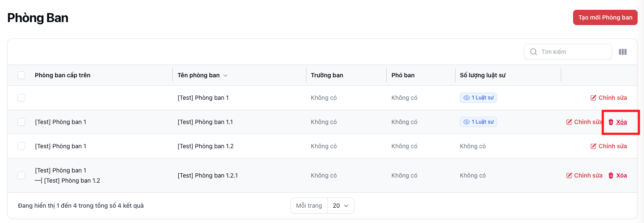Image resolution: width=644 pixels, height=223 pixels.
Task: Edit the top-level [Test] Phòng ban 1
Action: pos(608,98)
